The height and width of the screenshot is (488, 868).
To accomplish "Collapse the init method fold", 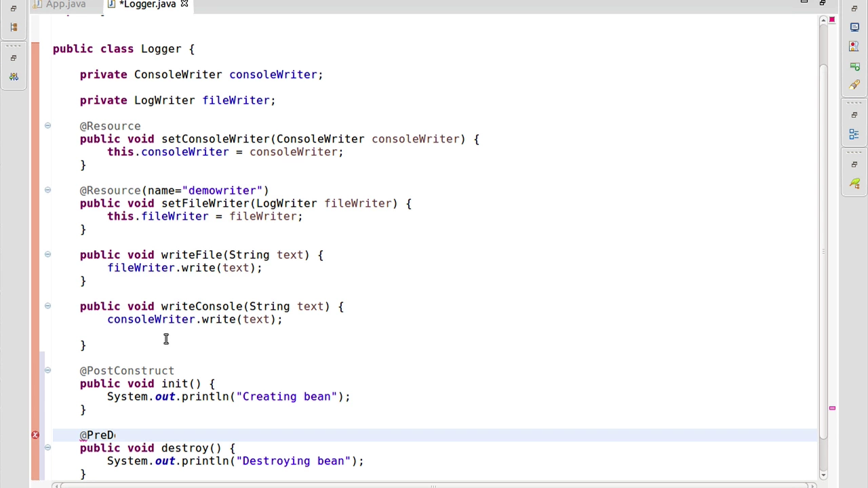I will (47, 370).
